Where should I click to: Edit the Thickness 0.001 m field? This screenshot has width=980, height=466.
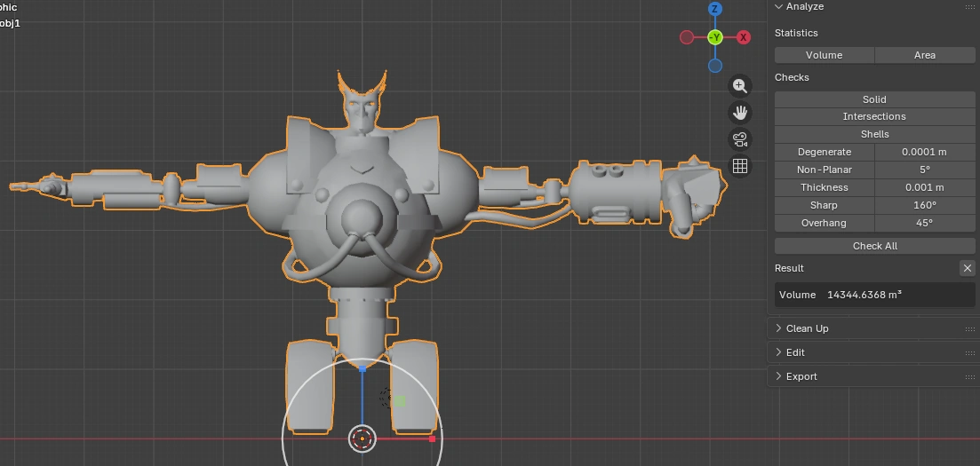(924, 187)
